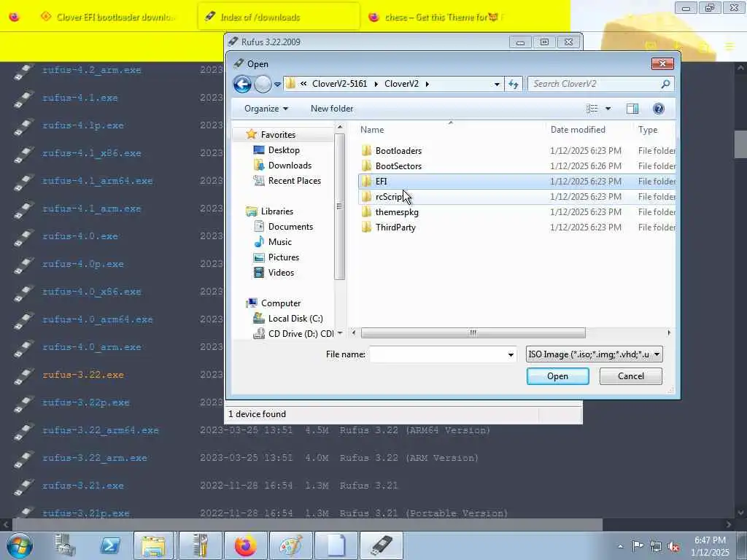Click the change view icon in dialog toolbar
The height and width of the screenshot is (560, 747).
[592, 109]
